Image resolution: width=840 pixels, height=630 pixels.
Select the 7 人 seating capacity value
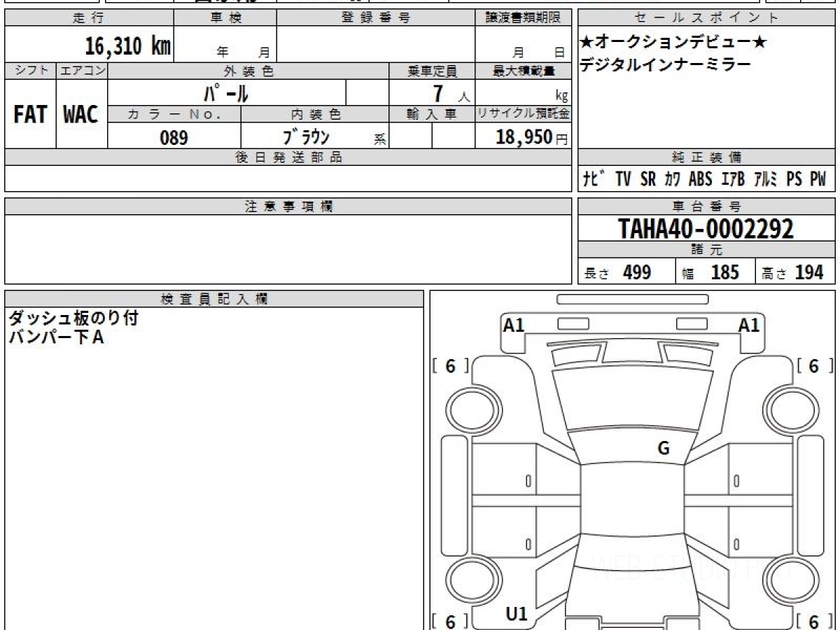click(451, 94)
